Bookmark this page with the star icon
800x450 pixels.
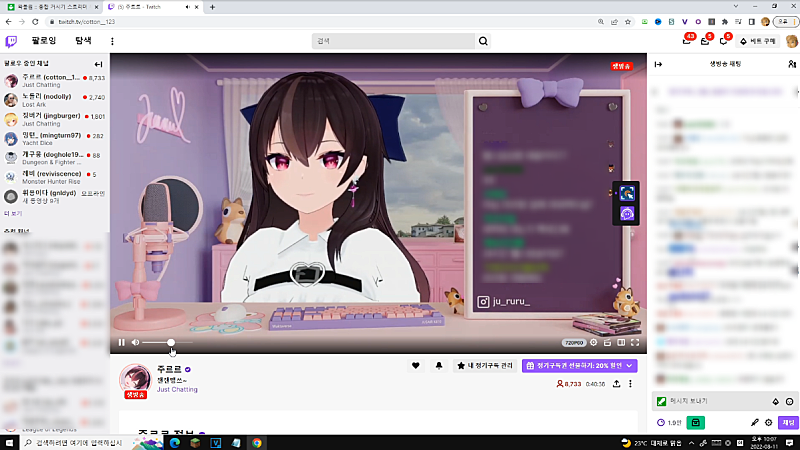pyautogui.click(x=628, y=22)
